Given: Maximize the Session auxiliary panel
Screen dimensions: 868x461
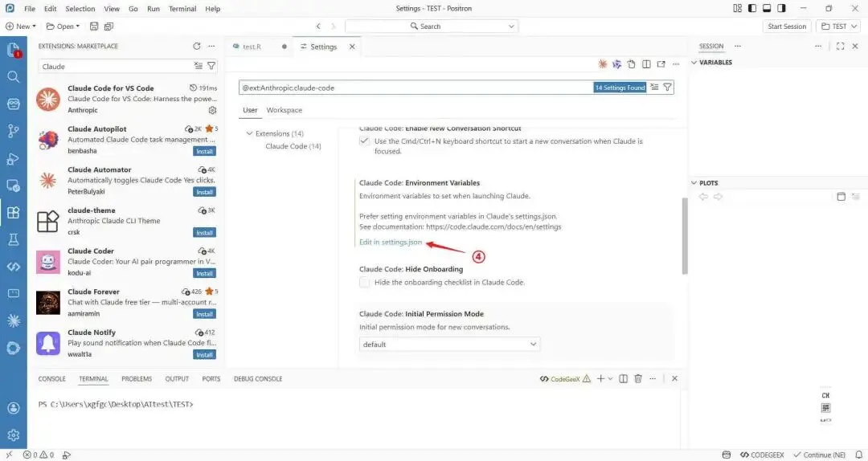Looking at the screenshot, I should tap(841, 47).
